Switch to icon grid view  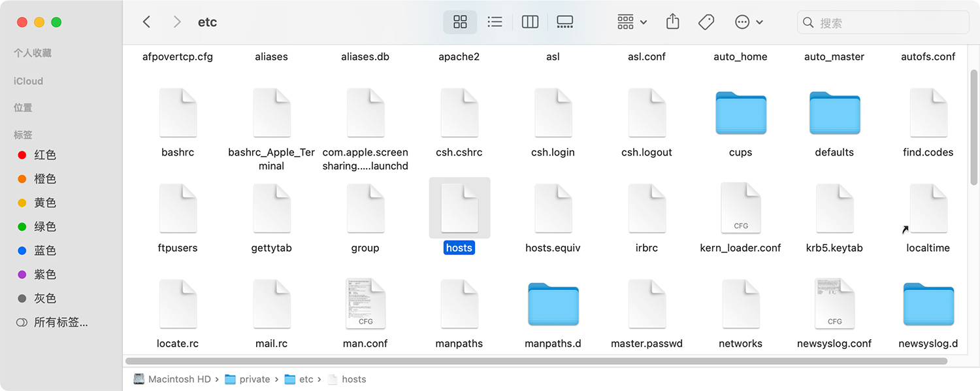(x=460, y=22)
